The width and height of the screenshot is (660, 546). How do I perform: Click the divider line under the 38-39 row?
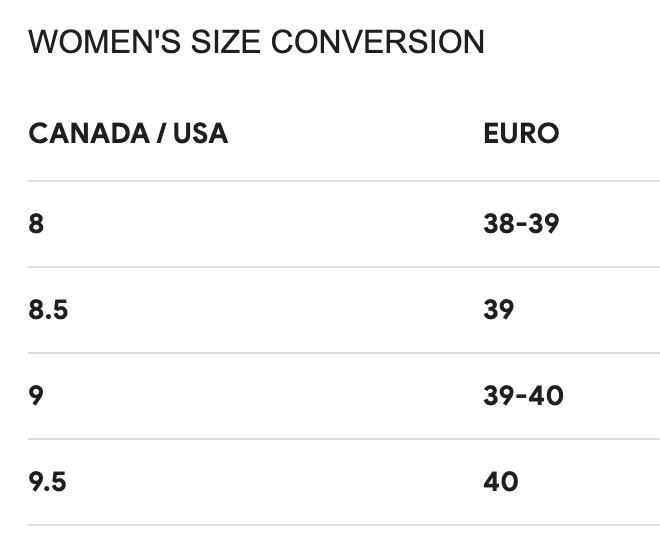(343, 267)
